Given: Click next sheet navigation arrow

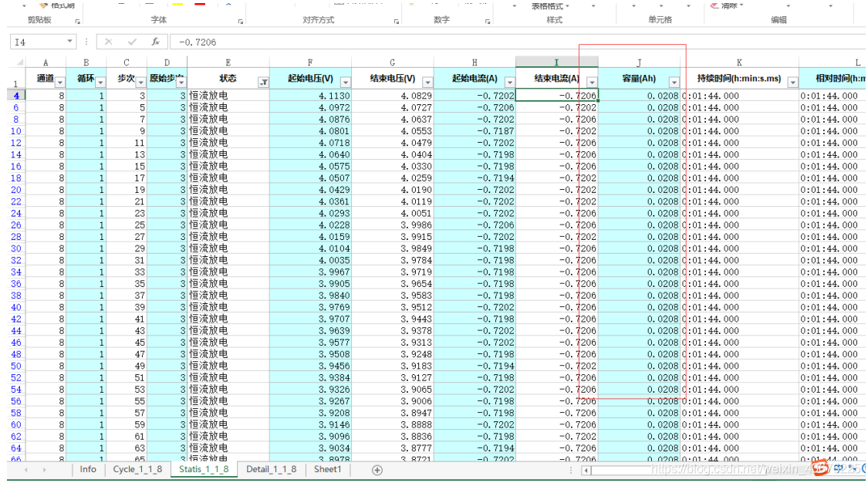Looking at the screenshot, I should pyautogui.click(x=44, y=470).
